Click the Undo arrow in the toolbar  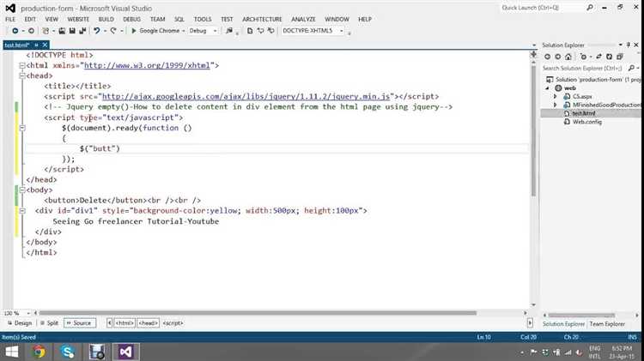point(97,31)
